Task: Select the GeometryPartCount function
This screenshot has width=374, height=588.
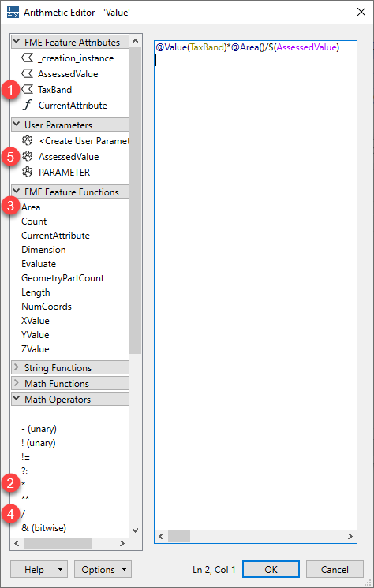Action: coord(62,278)
